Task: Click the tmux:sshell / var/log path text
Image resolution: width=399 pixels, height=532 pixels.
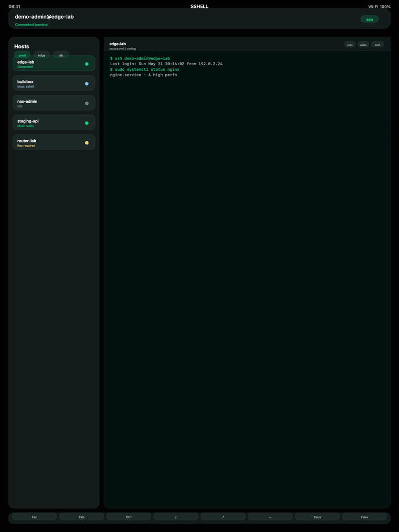Action: 122,49
